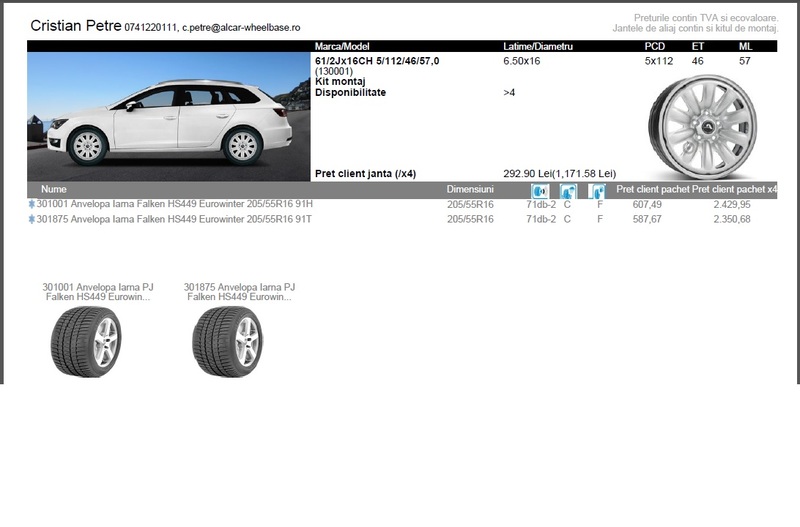Click the noise level label icon in header
The height and width of the screenshot is (527, 800).
540,191
